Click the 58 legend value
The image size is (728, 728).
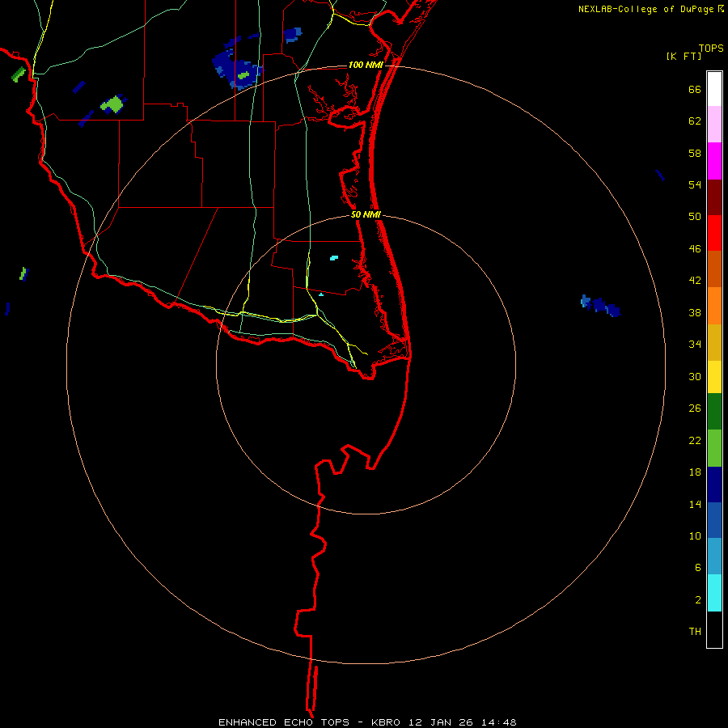[695, 153]
